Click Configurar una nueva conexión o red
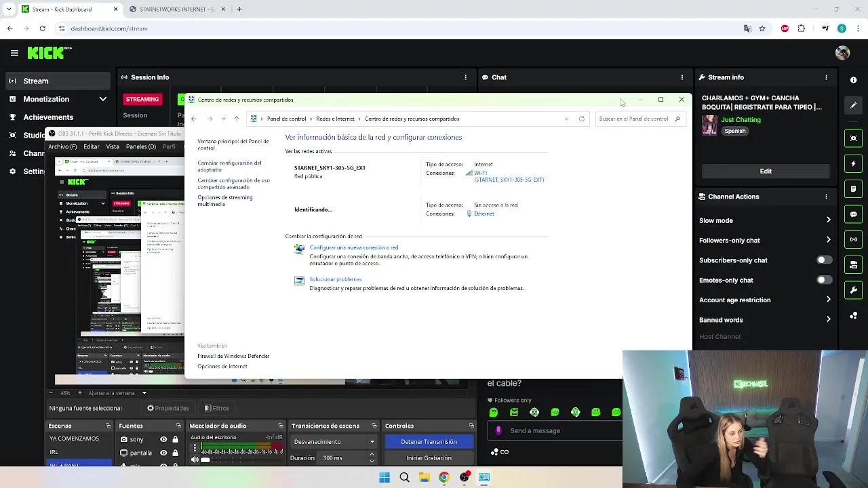 click(x=354, y=247)
